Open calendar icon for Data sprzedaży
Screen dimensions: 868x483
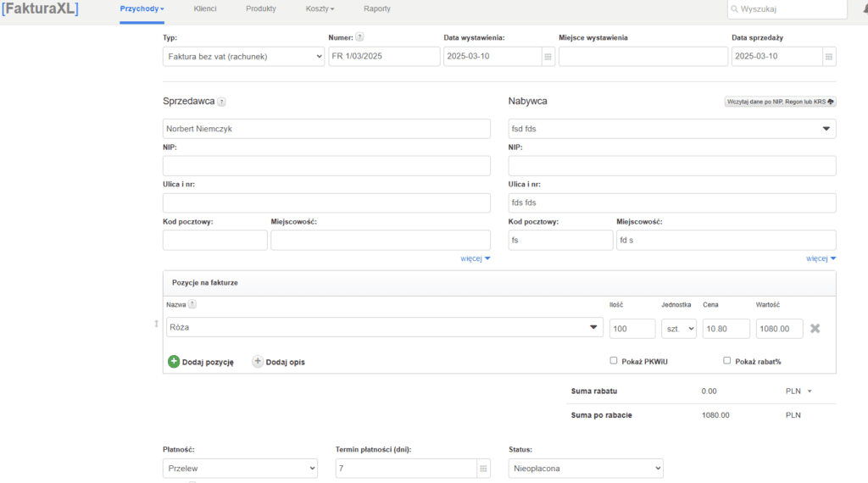(x=829, y=57)
